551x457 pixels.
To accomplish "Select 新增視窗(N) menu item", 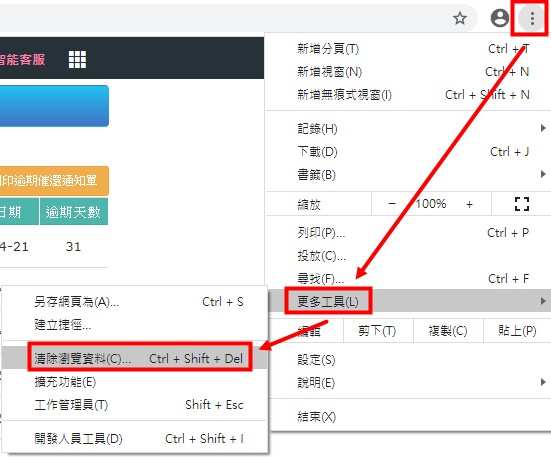I will [408, 72].
